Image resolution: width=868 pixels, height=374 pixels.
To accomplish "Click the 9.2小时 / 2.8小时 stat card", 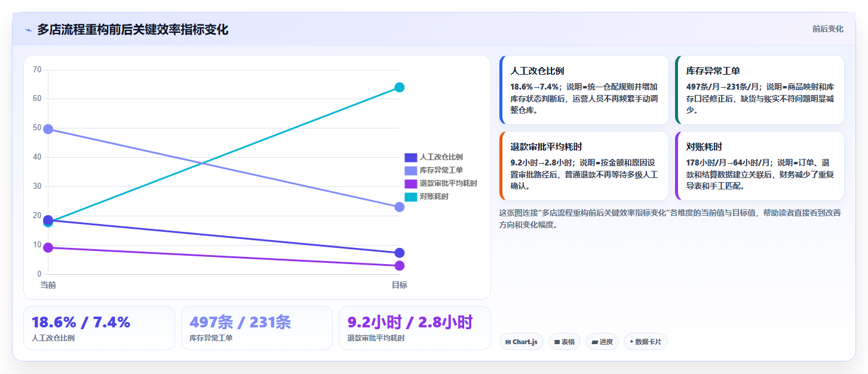I will [x=415, y=328].
